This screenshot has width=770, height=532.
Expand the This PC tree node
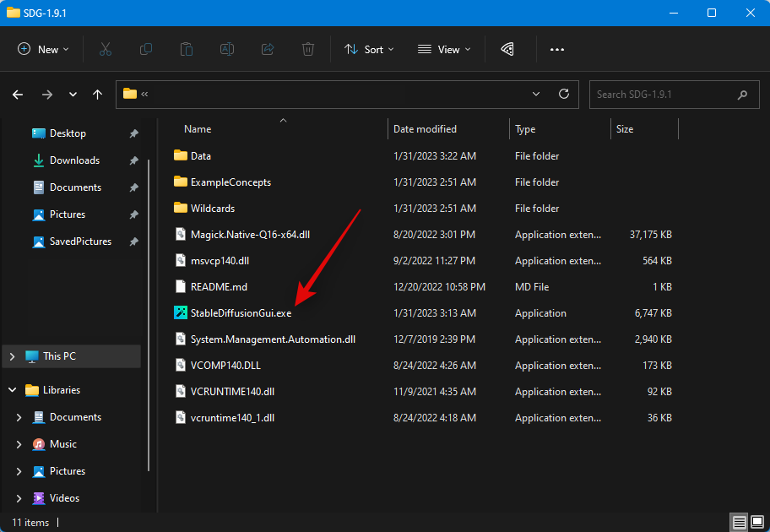[x=12, y=356]
